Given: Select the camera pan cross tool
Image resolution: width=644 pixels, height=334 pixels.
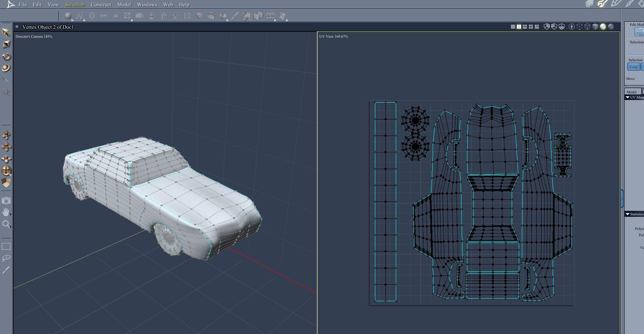Looking at the screenshot, I should tap(6, 147).
